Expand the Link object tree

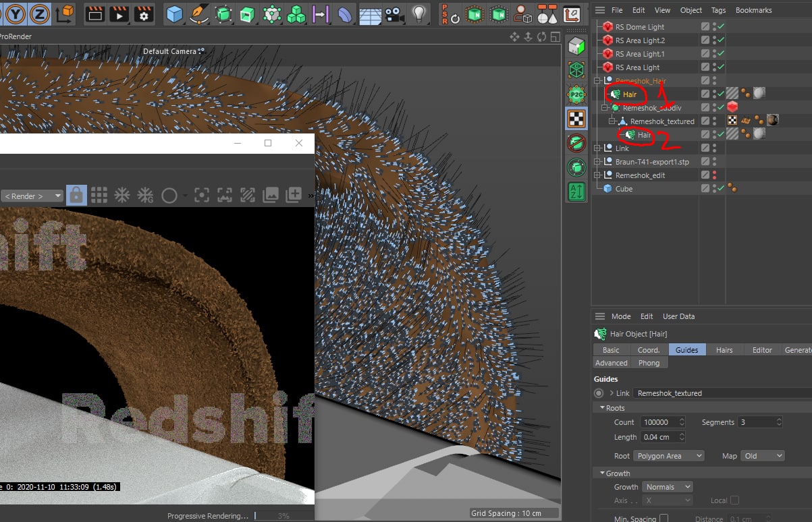tap(597, 148)
